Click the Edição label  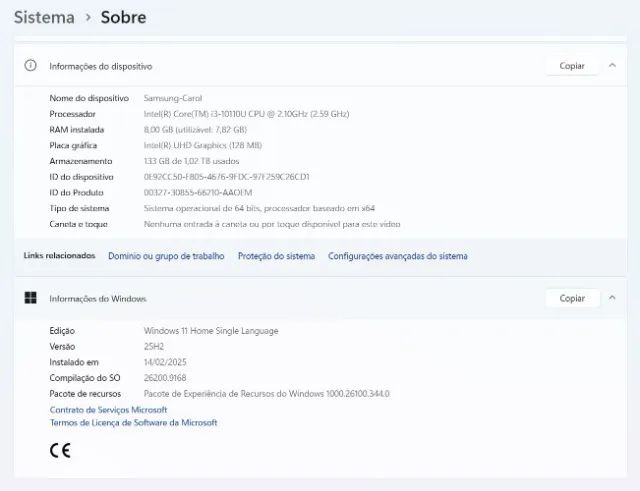62,331
